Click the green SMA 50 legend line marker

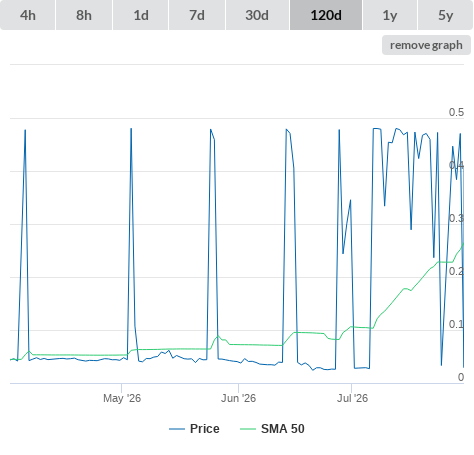coord(248,429)
